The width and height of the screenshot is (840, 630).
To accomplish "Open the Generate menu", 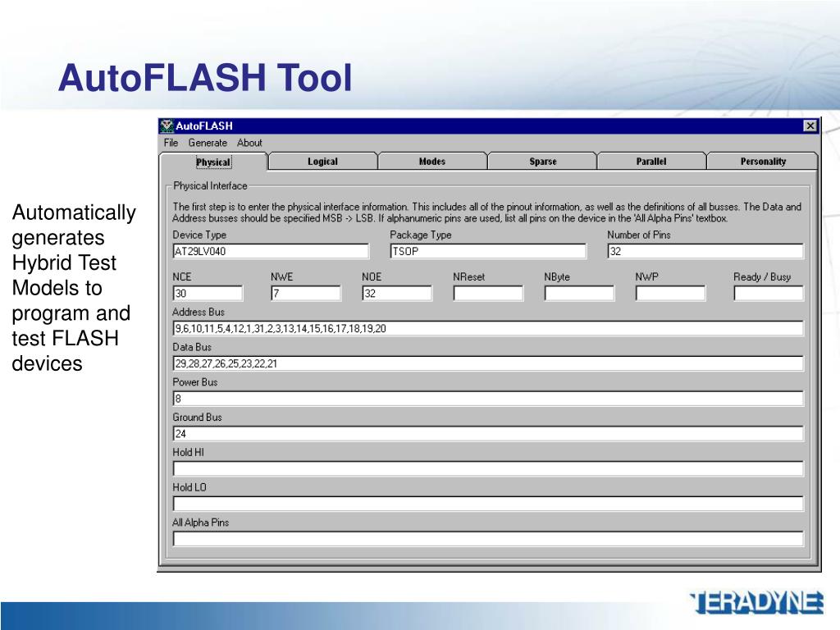I will tap(208, 143).
